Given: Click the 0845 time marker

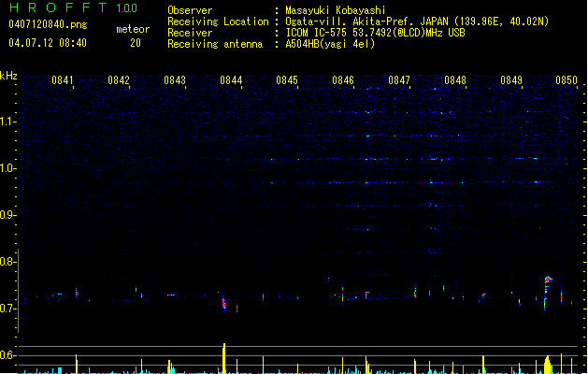Looking at the screenshot, I should click(287, 80).
